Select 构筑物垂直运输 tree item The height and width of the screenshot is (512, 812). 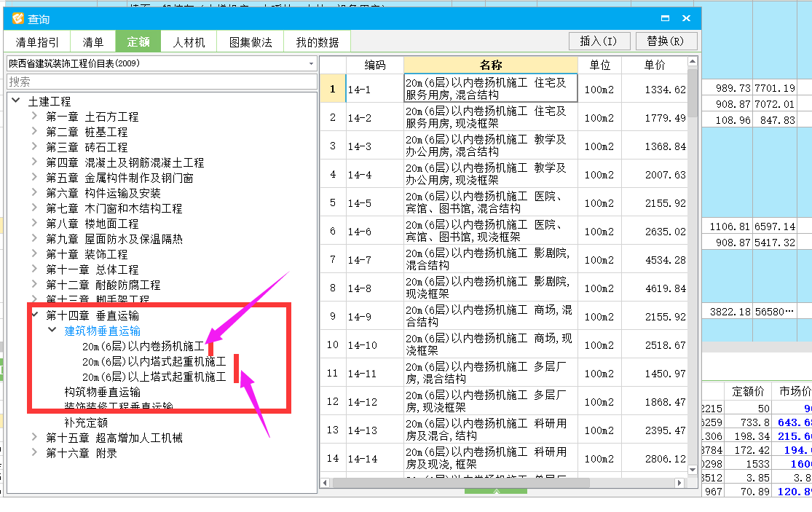pyautogui.click(x=103, y=392)
